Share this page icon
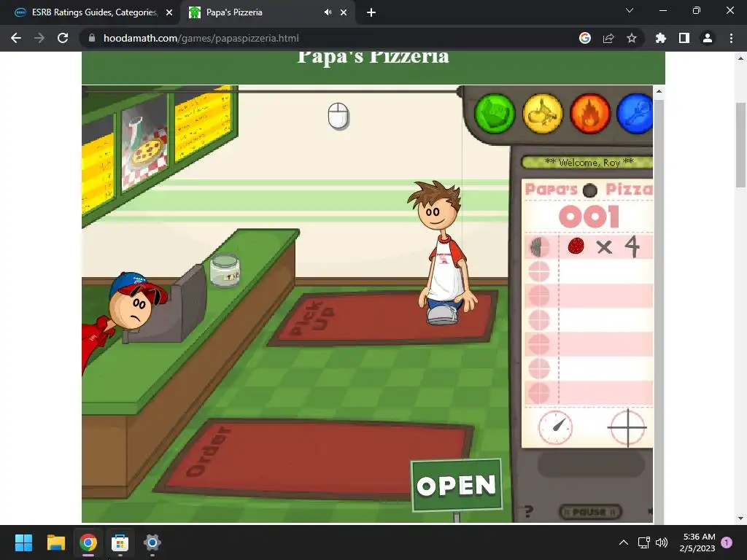The image size is (747, 560). (608, 38)
